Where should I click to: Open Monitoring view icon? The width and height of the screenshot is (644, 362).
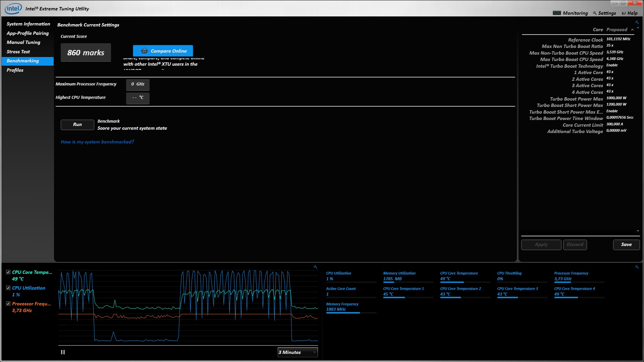[x=557, y=13]
